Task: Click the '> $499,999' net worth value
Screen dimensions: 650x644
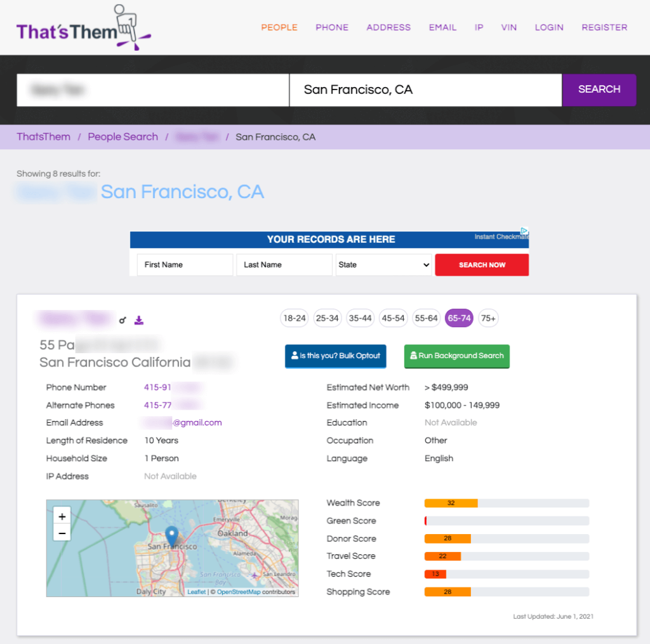Action: [446, 387]
